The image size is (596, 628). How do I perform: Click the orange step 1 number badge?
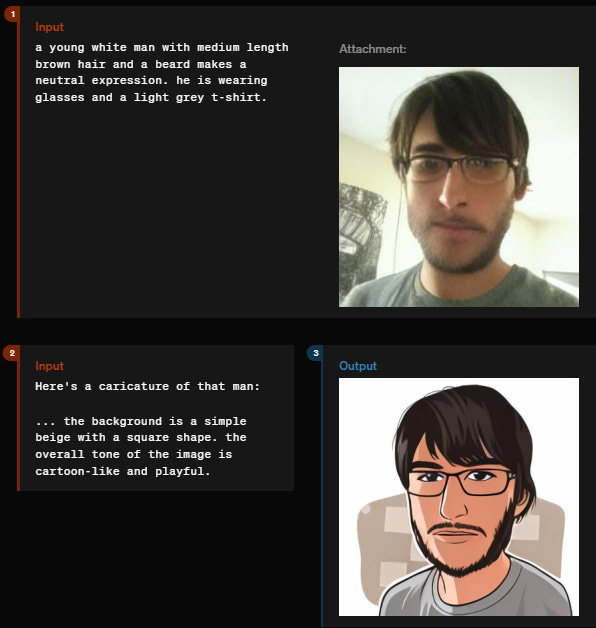pos(12,14)
